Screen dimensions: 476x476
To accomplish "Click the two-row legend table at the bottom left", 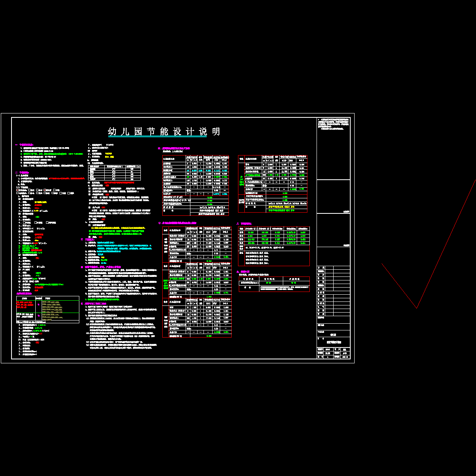I will pos(48,309).
